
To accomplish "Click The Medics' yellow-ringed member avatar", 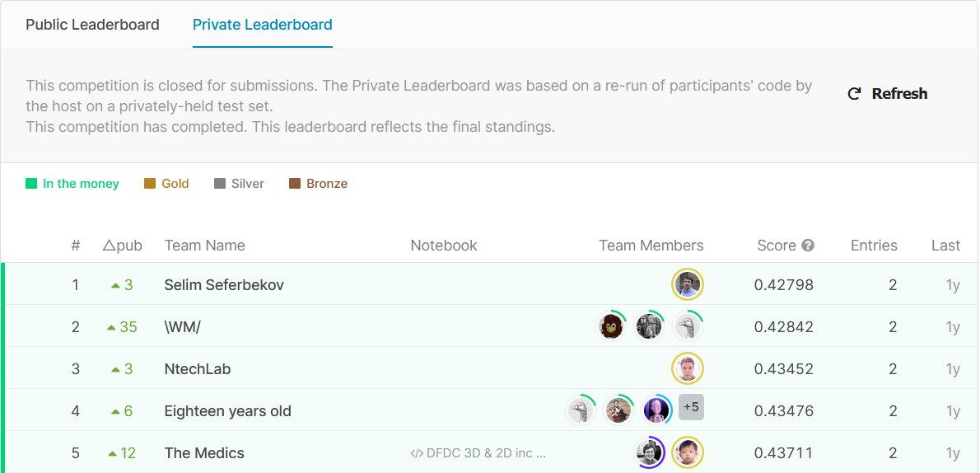I will pyautogui.click(x=688, y=452).
